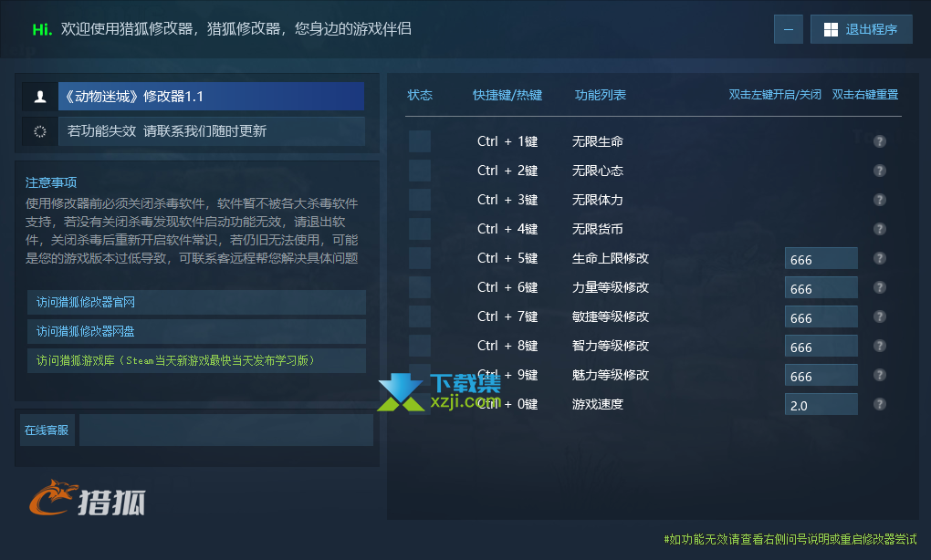
Task: Click help icon for 无限心态
Action: 879,171
